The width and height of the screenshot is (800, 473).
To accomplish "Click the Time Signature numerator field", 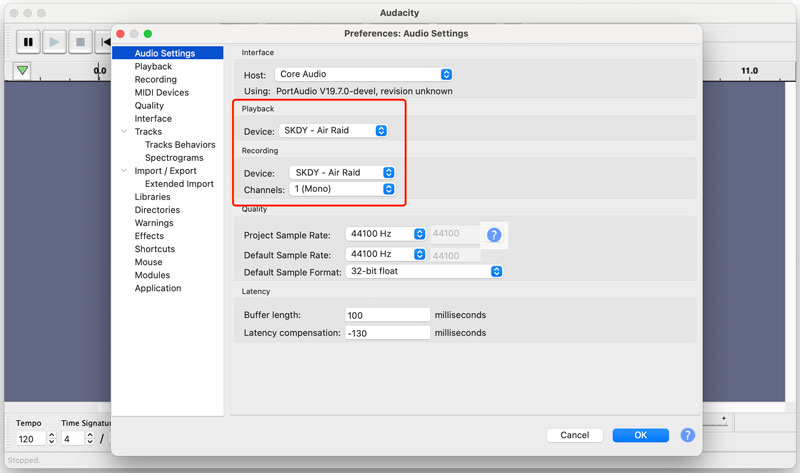I will coord(72,439).
